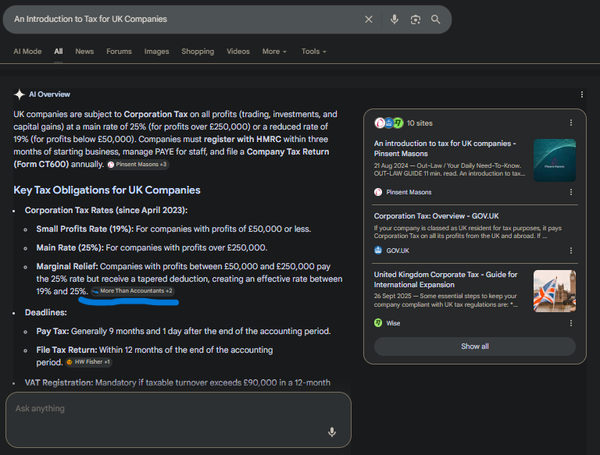Click the 'Key Tax Obligations for UK Companies' heading
Image resolution: width=600 pixels, height=455 pixels.
pyautogui.click(x=107, y=190)
